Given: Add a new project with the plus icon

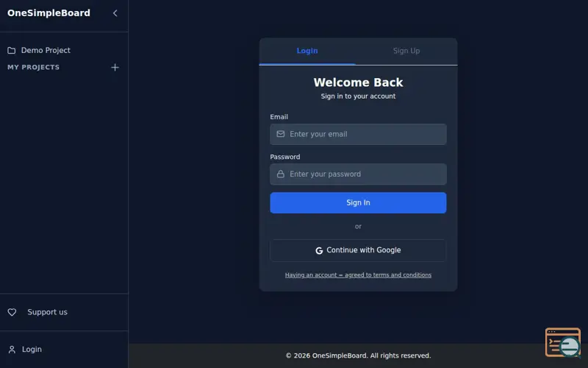Looking at the screenshot, I should point(115,67).
